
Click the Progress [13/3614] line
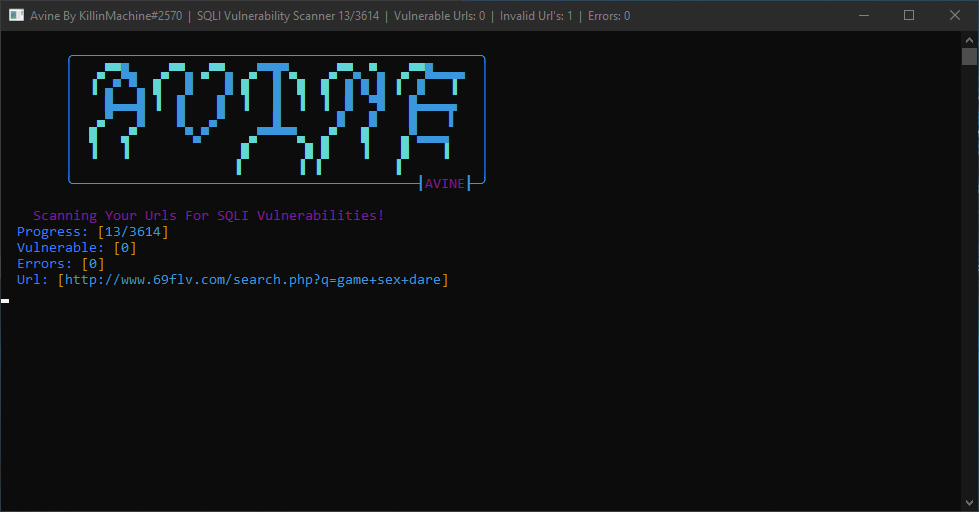click(92, 232)
